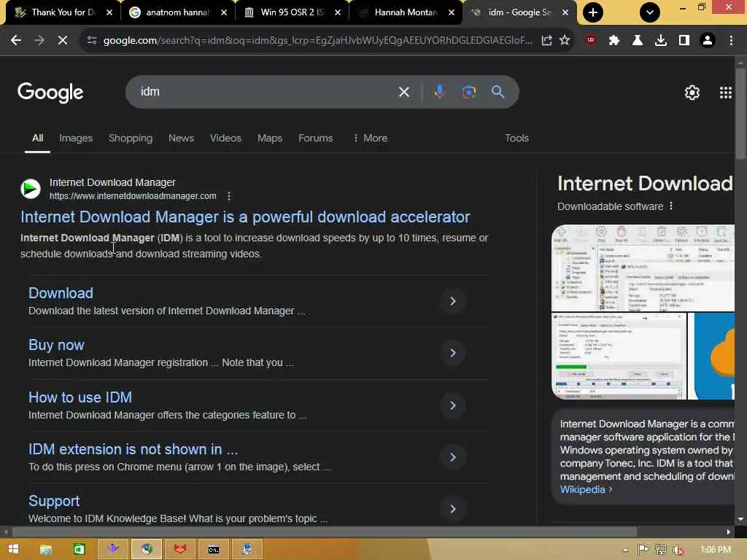Expand IDM extension row chevron
Image resolution: width=747 pixels, height=560 pixels.
click(x=452, y=457)
